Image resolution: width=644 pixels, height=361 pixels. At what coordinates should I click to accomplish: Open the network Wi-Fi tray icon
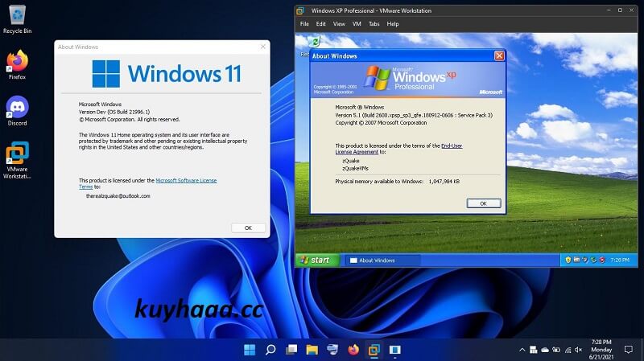click(x=568, y=350)
